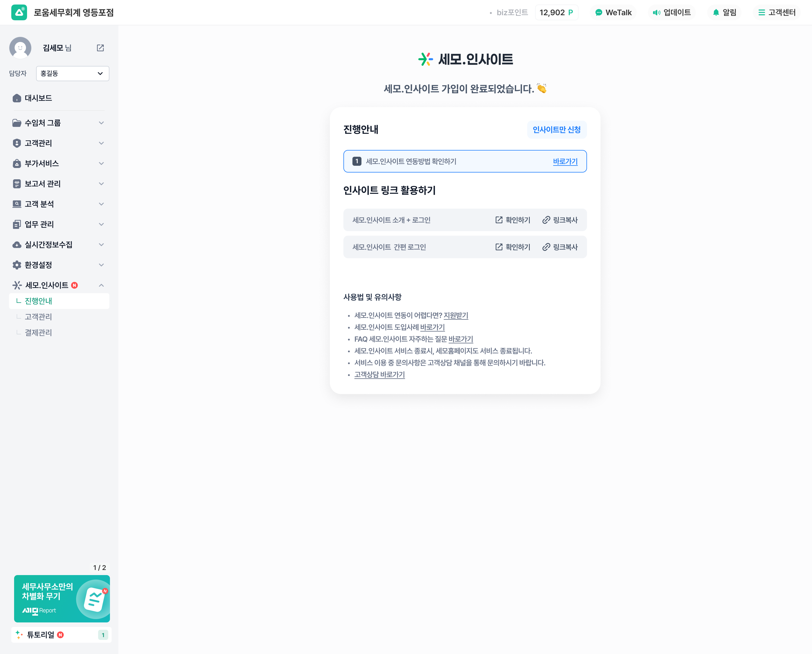Select the 고객관리 submenu under 세모.인사이트
The image size is (812, 654).
38,317
